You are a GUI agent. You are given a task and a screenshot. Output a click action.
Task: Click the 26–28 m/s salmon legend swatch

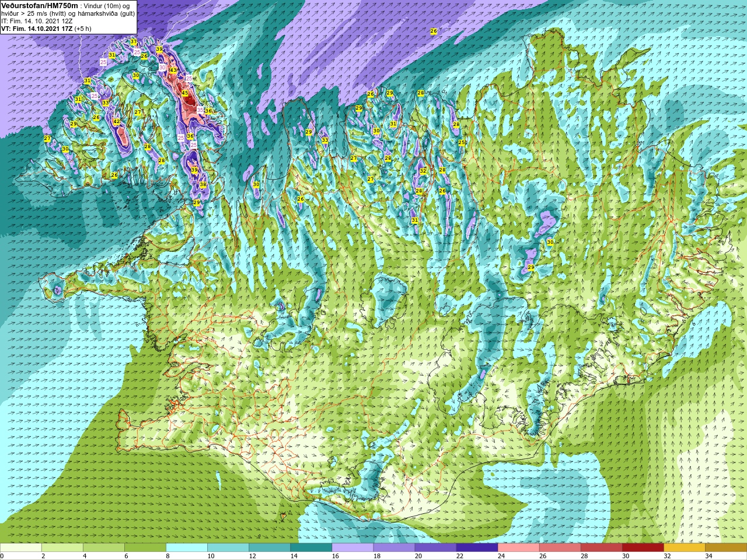pyautogui.click(x=560, y=548)
